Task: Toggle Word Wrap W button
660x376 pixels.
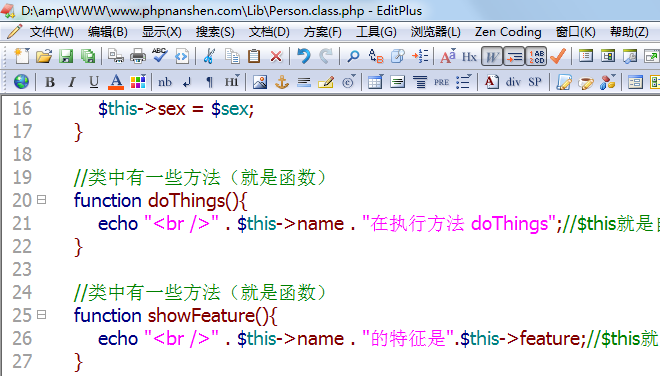Action: 492,56
